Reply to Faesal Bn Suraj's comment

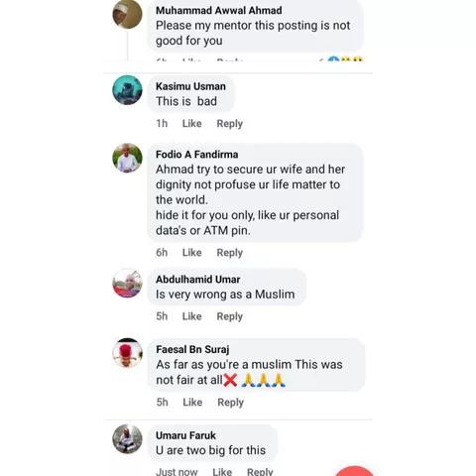click(x=231, y=403)
